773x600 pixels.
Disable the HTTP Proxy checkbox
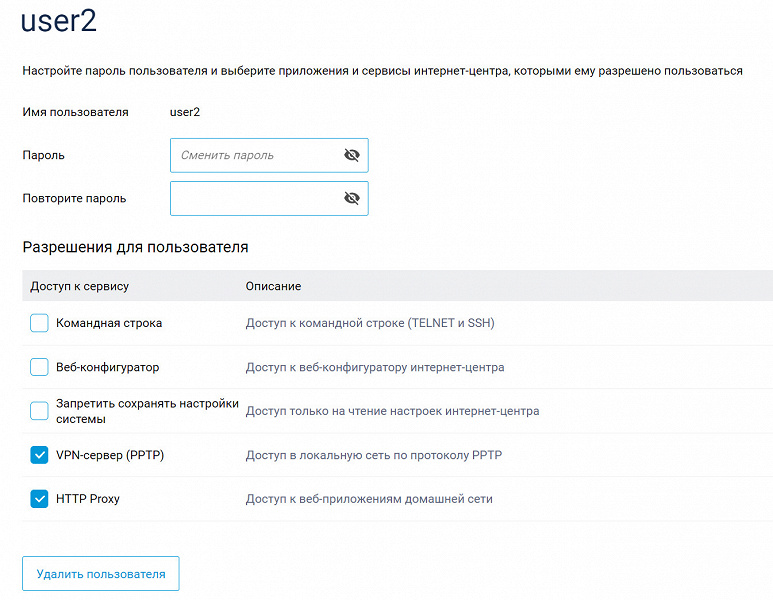coord(39,498)
